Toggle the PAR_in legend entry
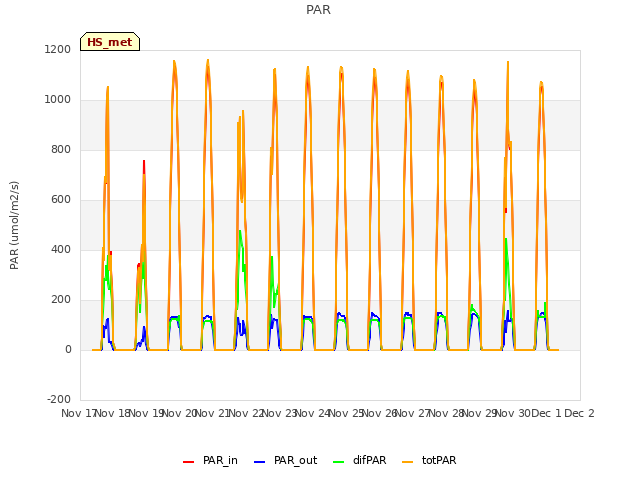The height and width of the screenshot is (480, 640). [x=210, y=460]
